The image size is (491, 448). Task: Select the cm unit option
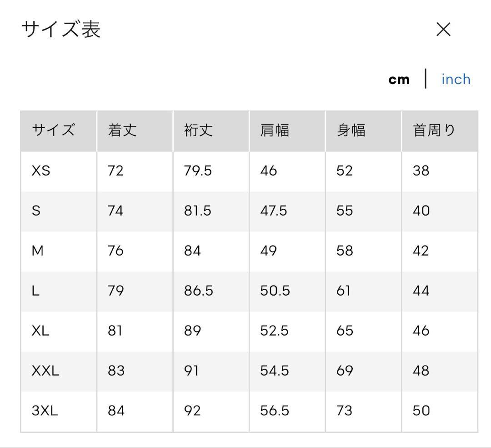coord(399,80)
